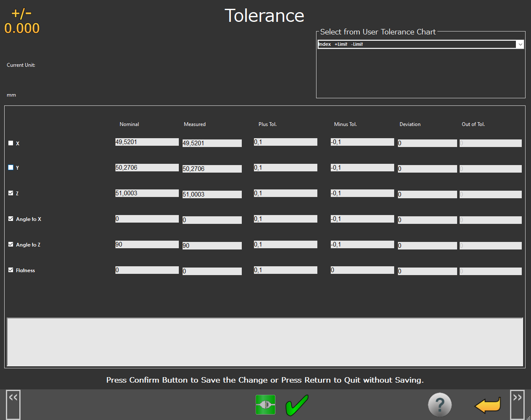Uncheck the Z checkbox
Screen dimensions: 531x420
click(x=11, y=193)
